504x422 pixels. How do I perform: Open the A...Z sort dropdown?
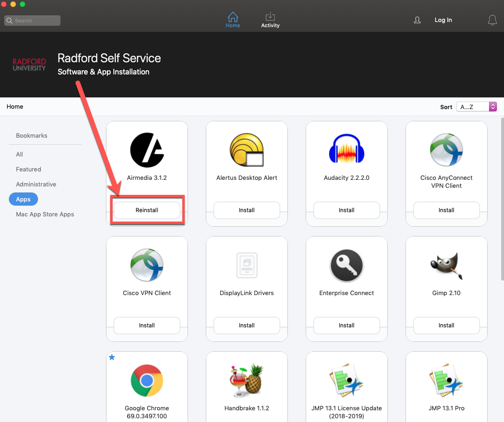pyautogui.click(x=476, y=106)
